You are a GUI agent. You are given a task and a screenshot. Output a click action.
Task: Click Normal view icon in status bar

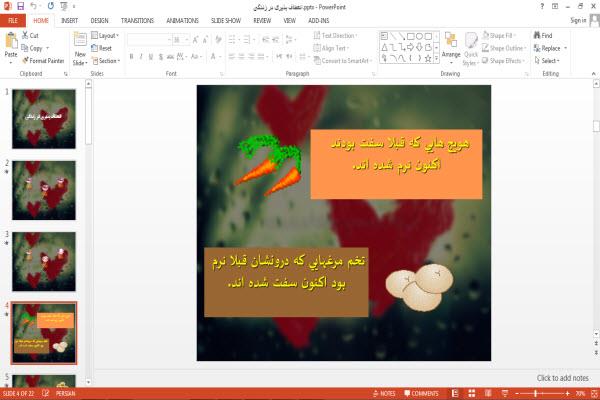coord(455,393)
